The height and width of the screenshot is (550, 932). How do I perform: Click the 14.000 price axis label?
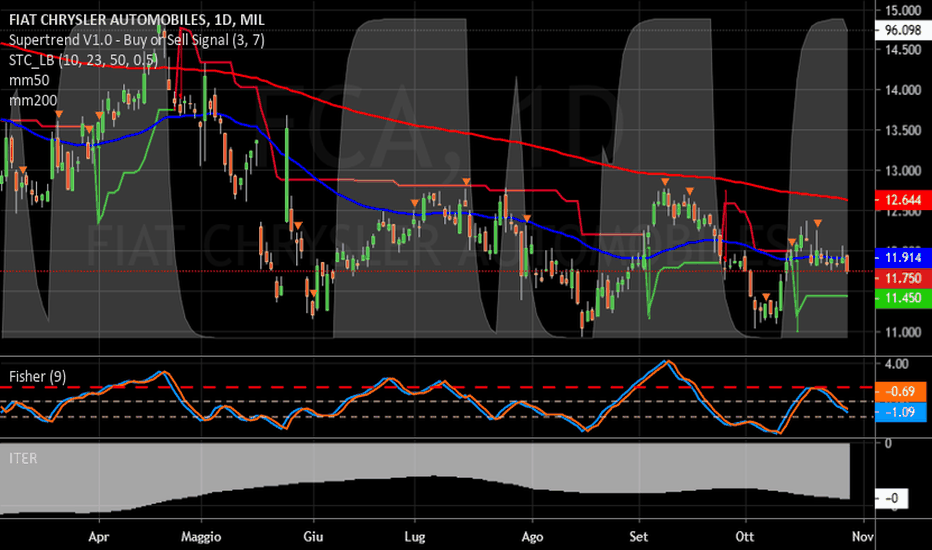(x=903, y=90)
